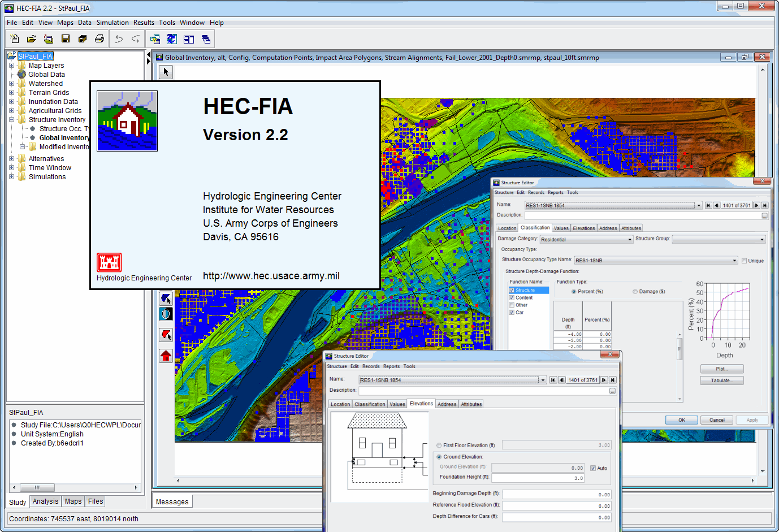Click the Redo arrow icon
779x532 pixels.
point(136,39)
